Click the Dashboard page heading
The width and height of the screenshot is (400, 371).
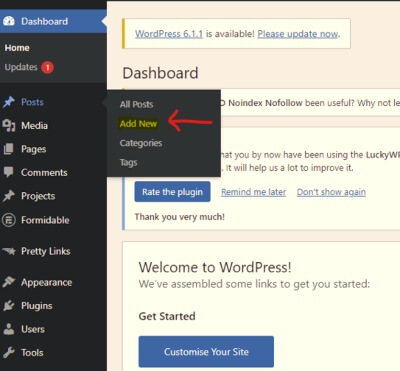point(160,73)
